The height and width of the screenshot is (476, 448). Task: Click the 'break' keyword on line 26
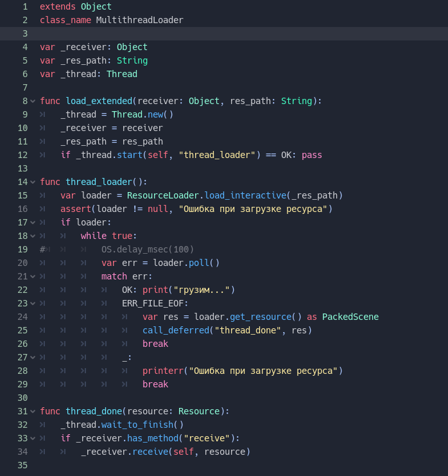point(155,344)
